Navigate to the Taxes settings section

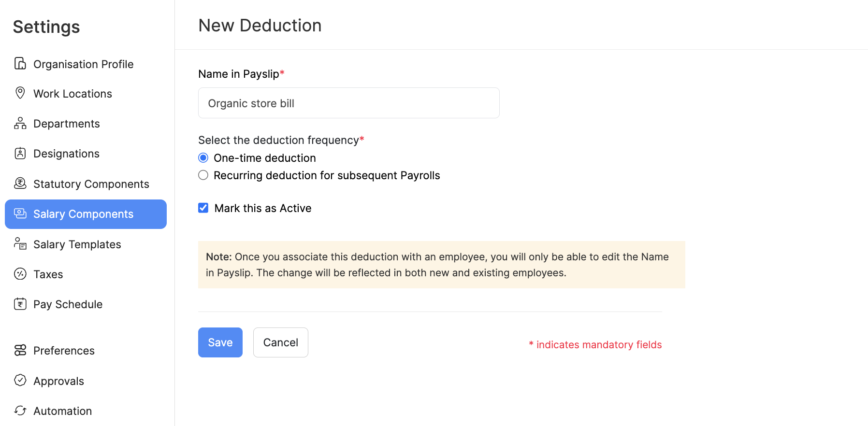[x=48, y=274]
